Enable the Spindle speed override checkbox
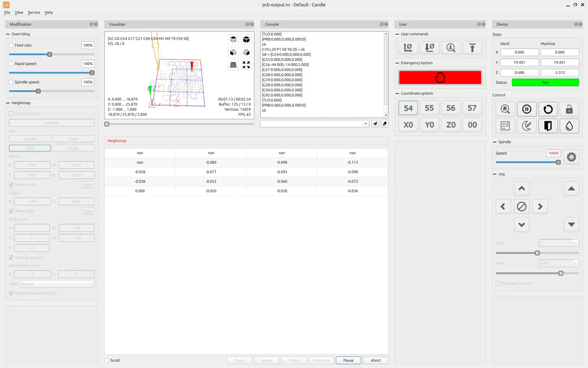 (x=11, y=82)
